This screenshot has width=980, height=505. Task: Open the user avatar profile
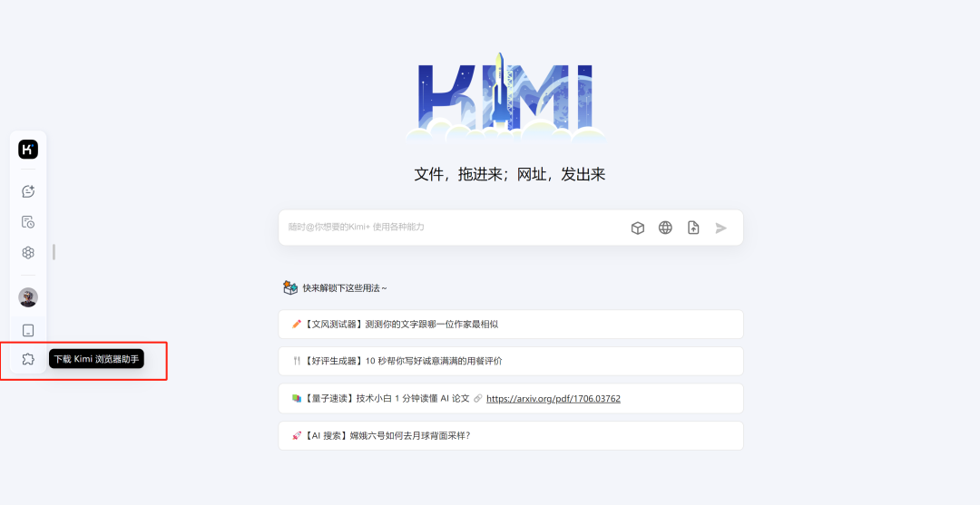coord(28,297)
